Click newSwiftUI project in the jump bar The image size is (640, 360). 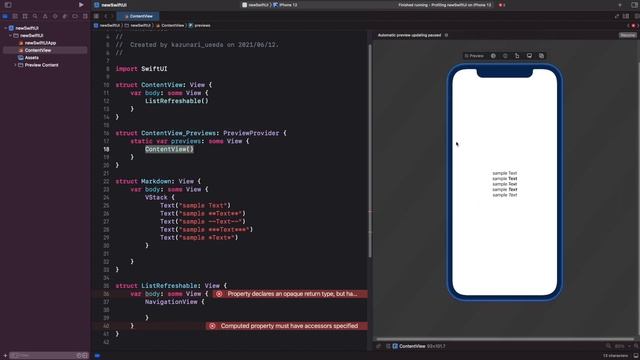click(107, 25)
